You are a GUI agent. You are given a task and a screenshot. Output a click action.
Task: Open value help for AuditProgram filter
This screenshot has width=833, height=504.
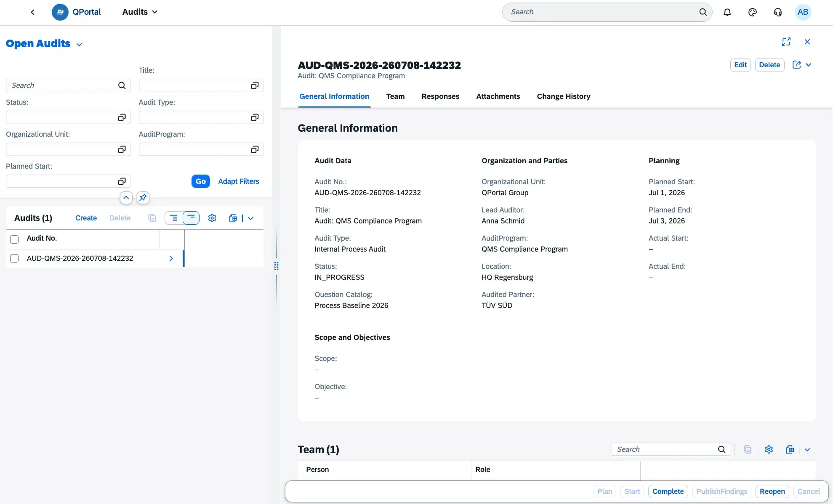pos(255,149)
